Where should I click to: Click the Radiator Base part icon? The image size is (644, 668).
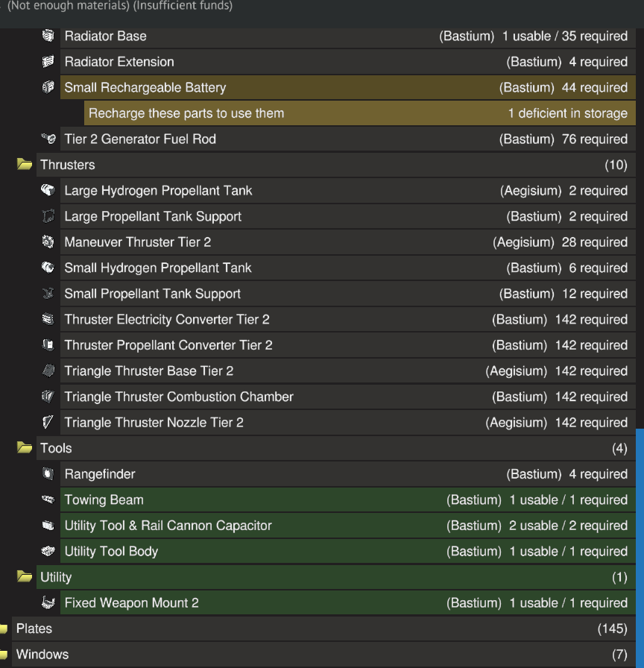(x=48, y=36)
